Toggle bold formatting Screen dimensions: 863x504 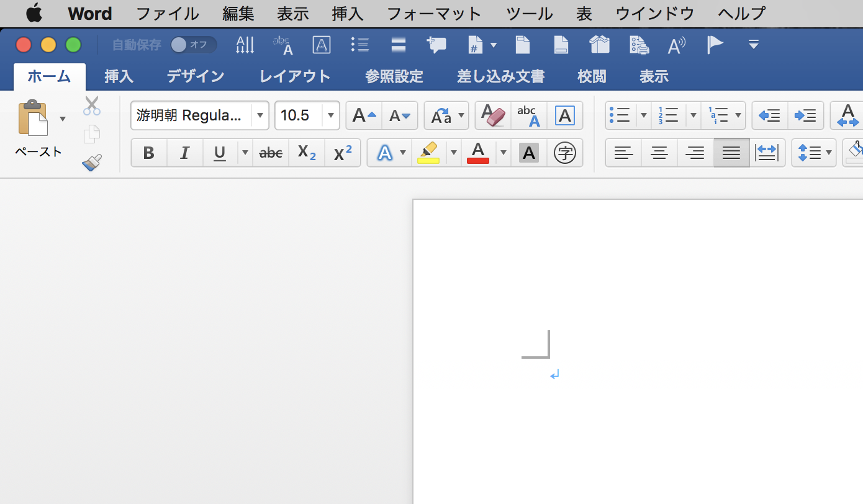tap(149, 153)
